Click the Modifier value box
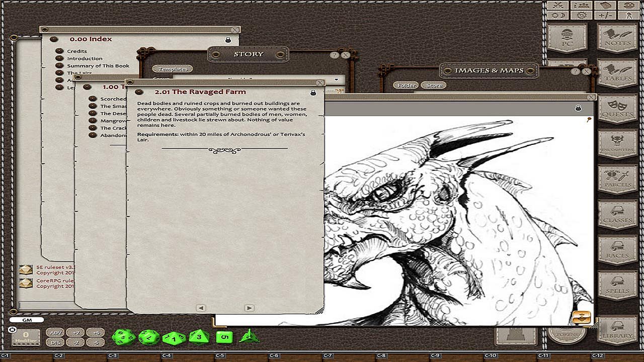The height and width of the screenshot is (362, 644). [x=25, y=337]
